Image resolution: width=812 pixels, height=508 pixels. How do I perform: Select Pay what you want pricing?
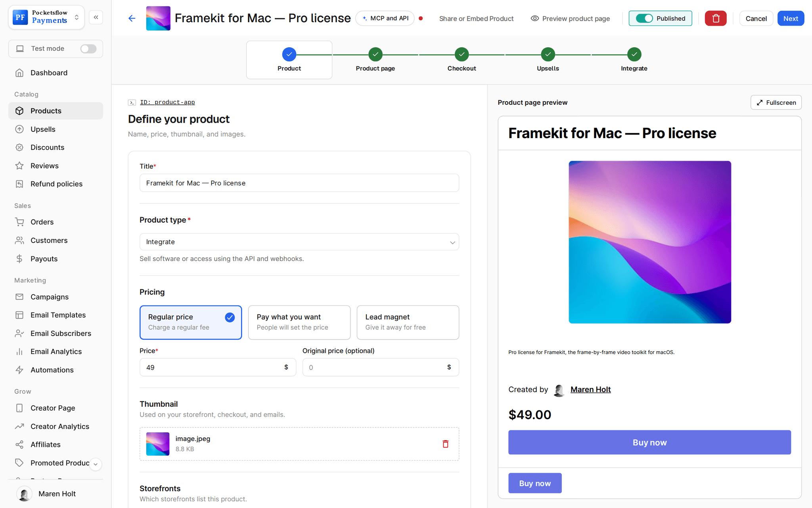pyautogui.click(x=299, y=322)
